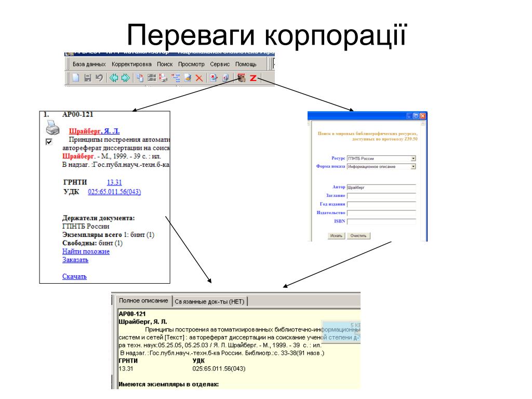Click the print toolbar icon with red K
The width and height of the screenshot is (532, 399).
click(164, 78)
